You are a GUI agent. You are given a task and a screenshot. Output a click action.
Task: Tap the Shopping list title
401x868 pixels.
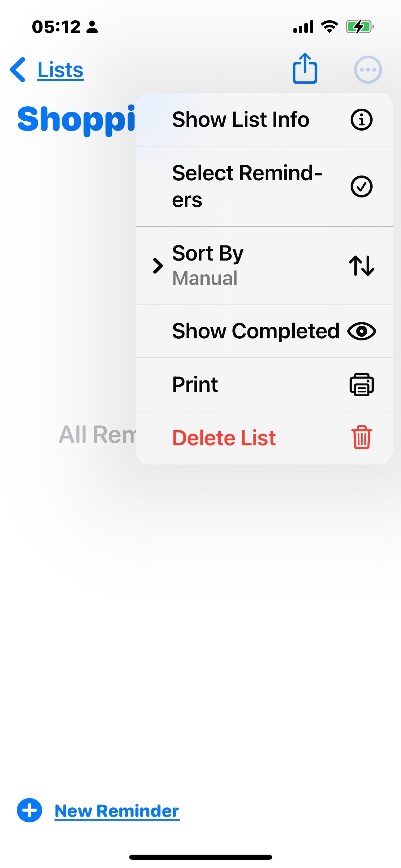click(x=77, y=120)
